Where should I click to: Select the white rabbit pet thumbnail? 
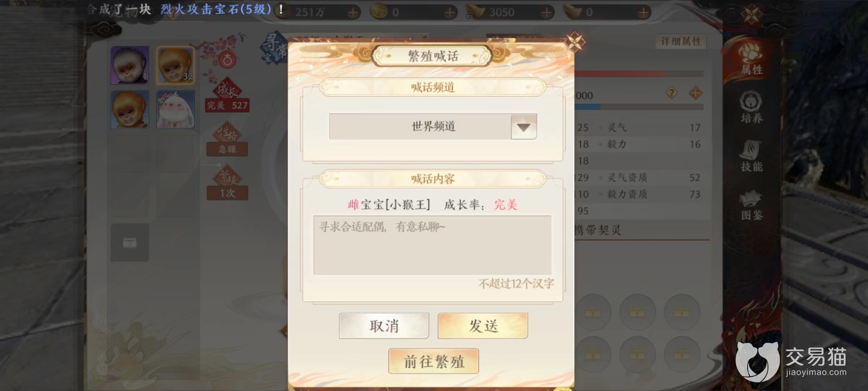[175, 109]
